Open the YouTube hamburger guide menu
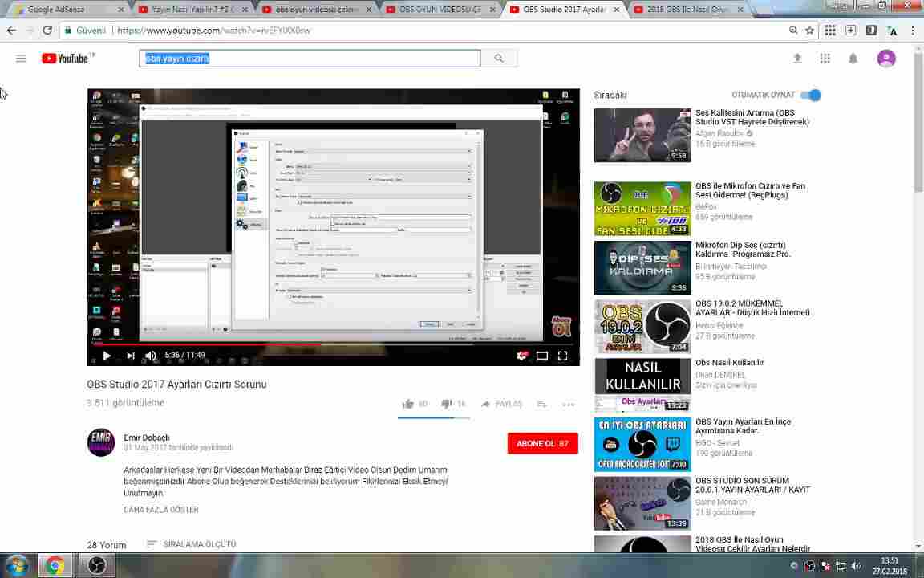924x578 pixels. (21, 59)
